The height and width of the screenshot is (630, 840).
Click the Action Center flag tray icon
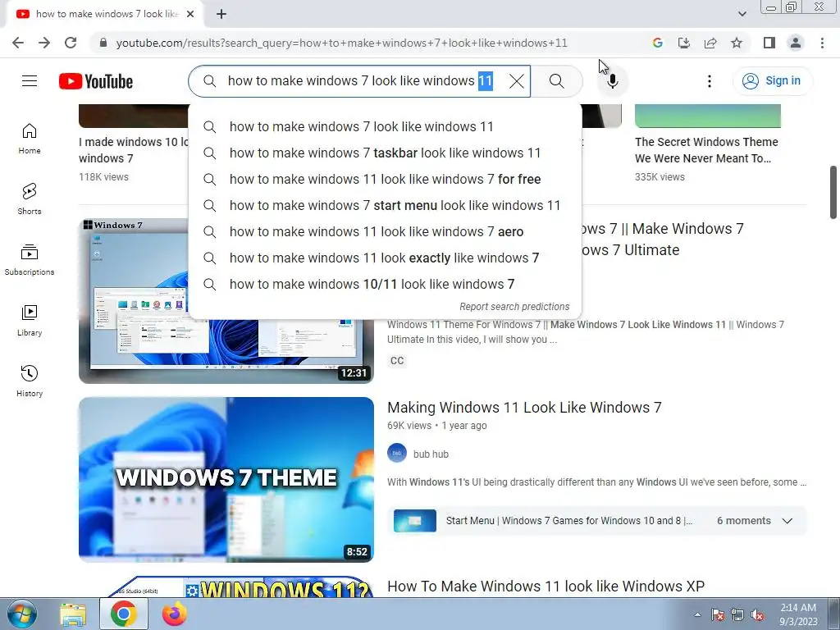(x=718, y=615)
